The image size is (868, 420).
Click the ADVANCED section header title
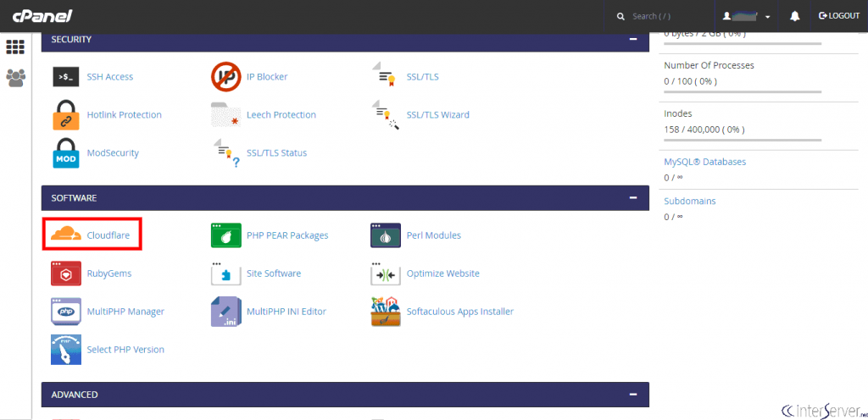click(x=75, y=395)
